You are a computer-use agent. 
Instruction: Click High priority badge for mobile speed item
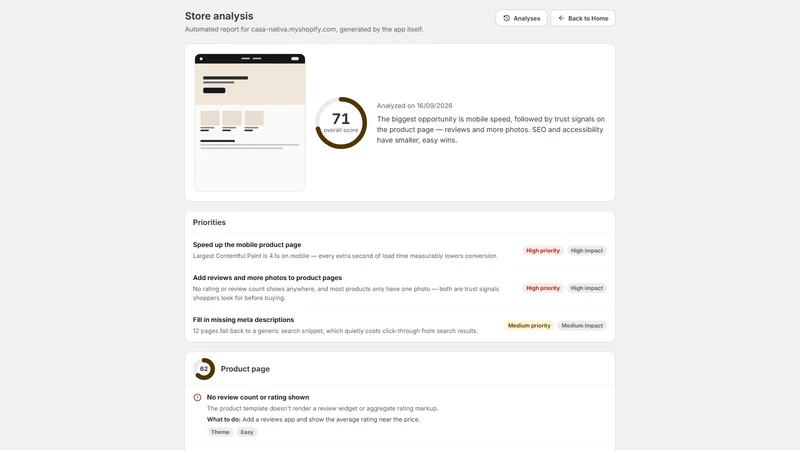(543, 251)
